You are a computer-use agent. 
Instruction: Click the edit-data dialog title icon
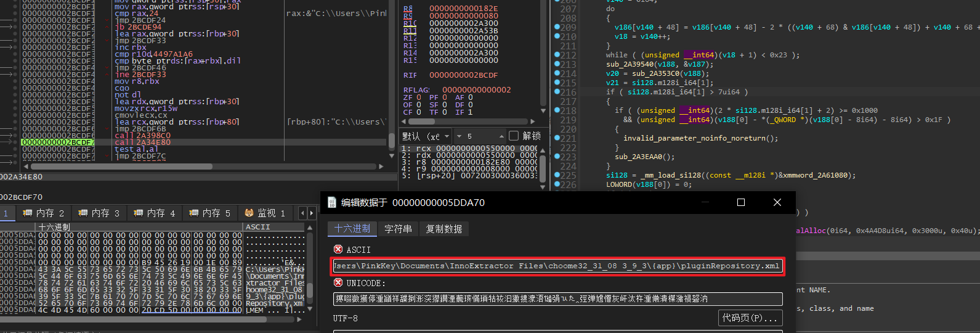pos(332,202)
